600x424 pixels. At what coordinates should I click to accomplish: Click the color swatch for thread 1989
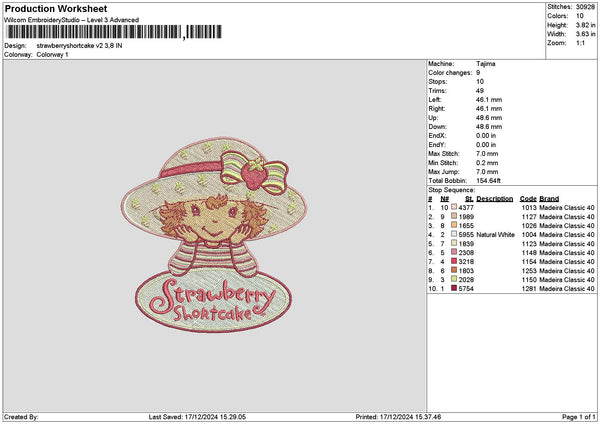coord(454,216)
